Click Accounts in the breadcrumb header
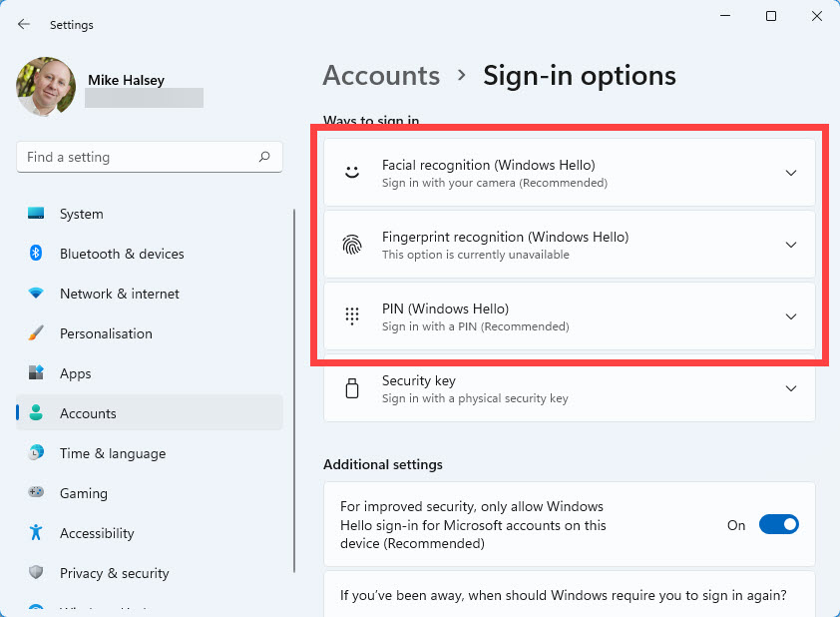Screen dimensions: 840x617 [381, 76]
